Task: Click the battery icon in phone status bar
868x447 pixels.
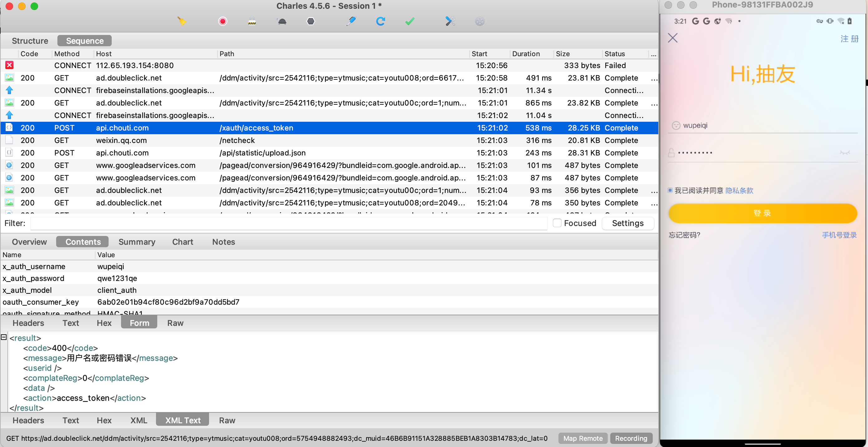Action: click(x=850, y=21)
